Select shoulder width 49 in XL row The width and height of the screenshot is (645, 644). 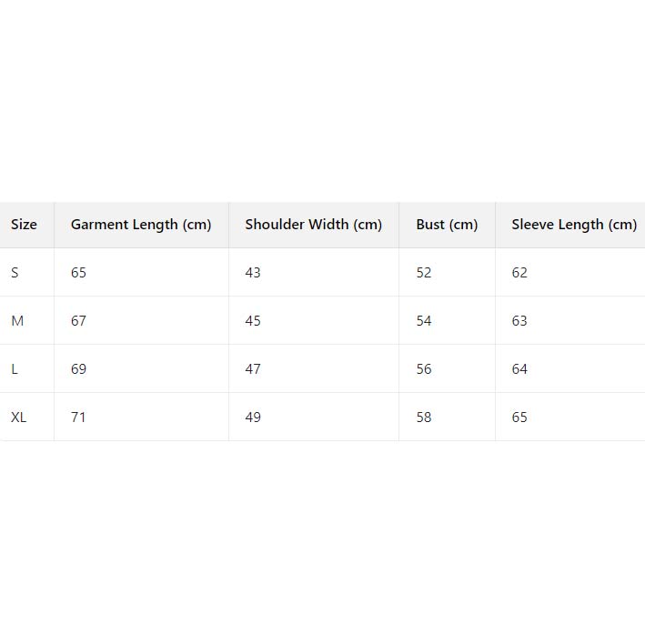[x=253, y=418]
